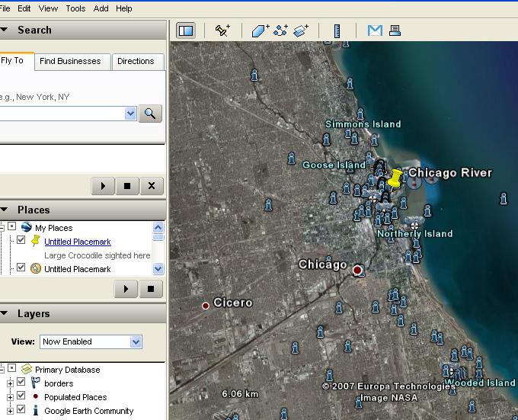Toggle the Primary Database checkbox
Viewport: 518px width, 420px height.
[12, 368]
